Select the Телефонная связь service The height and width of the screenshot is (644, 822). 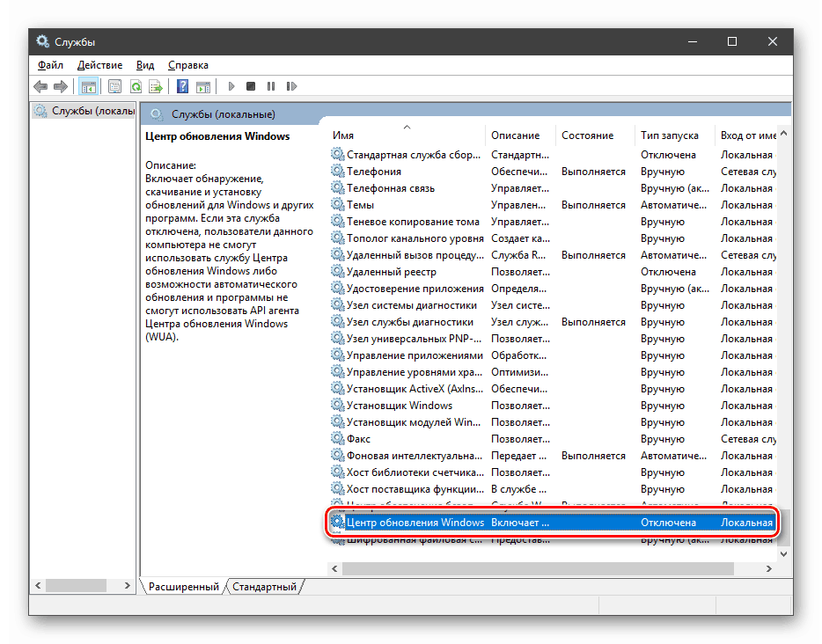[553, 188]
